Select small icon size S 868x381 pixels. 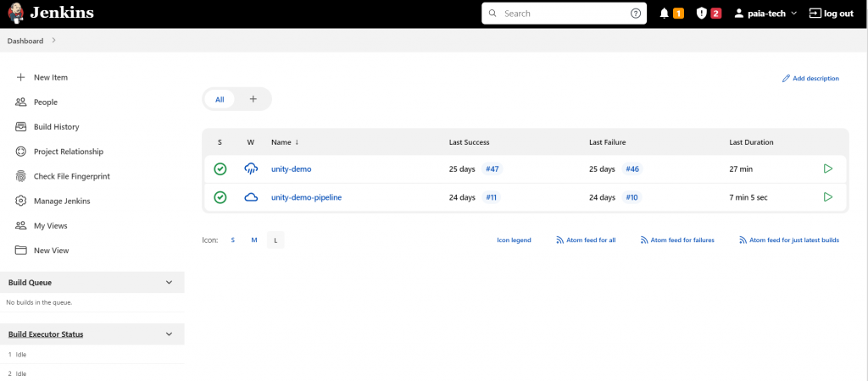(233, 240)
